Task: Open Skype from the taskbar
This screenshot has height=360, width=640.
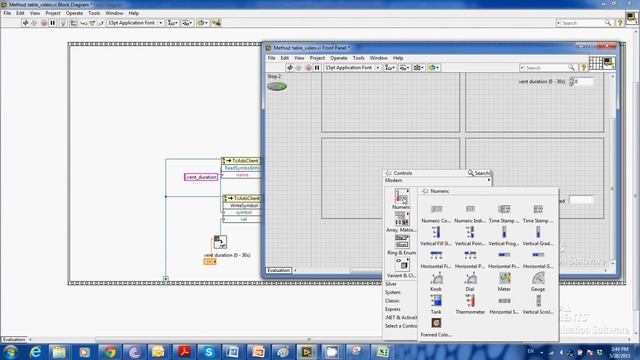Action: click(x=208, y=352)
